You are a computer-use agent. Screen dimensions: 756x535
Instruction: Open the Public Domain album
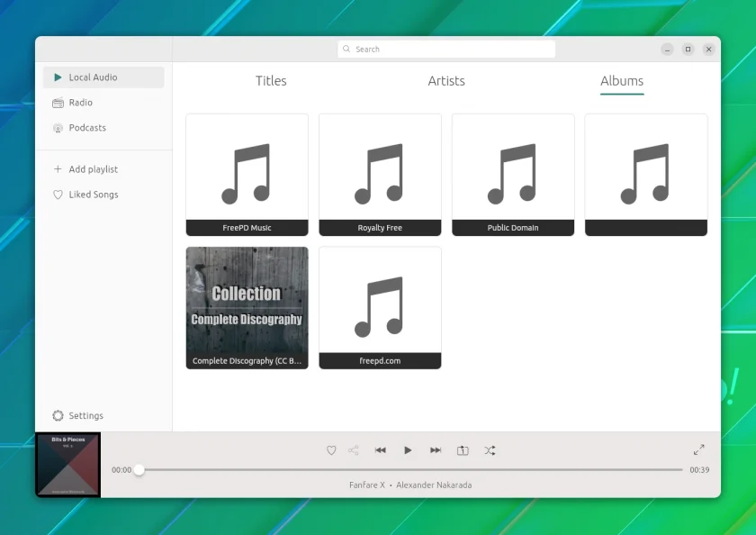click(x=513, y=175)
